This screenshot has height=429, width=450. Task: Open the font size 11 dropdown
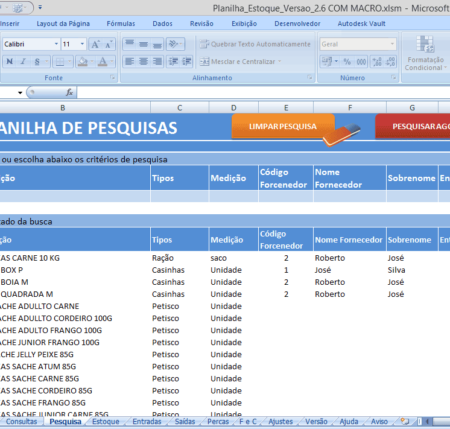coord(82,44)
